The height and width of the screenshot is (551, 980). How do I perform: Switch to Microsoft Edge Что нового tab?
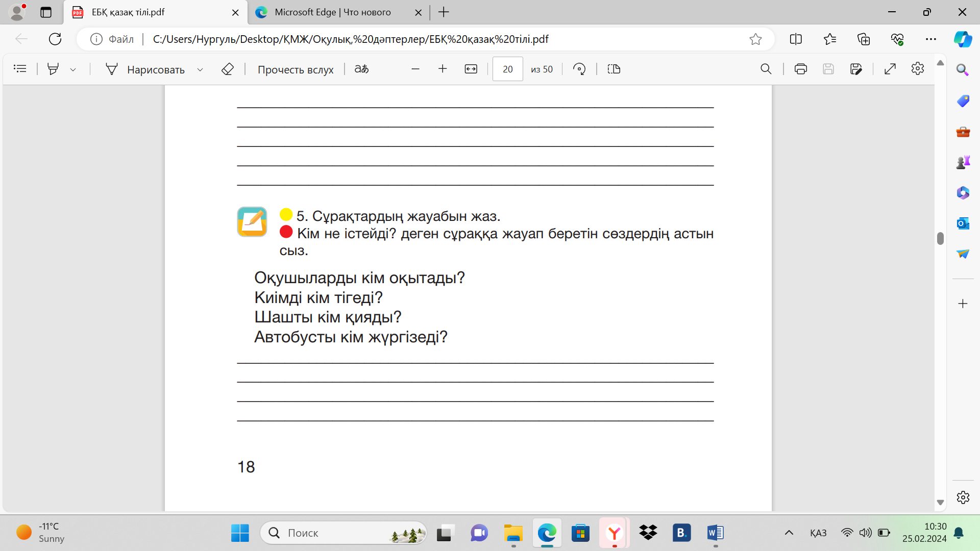coord(332,12)
